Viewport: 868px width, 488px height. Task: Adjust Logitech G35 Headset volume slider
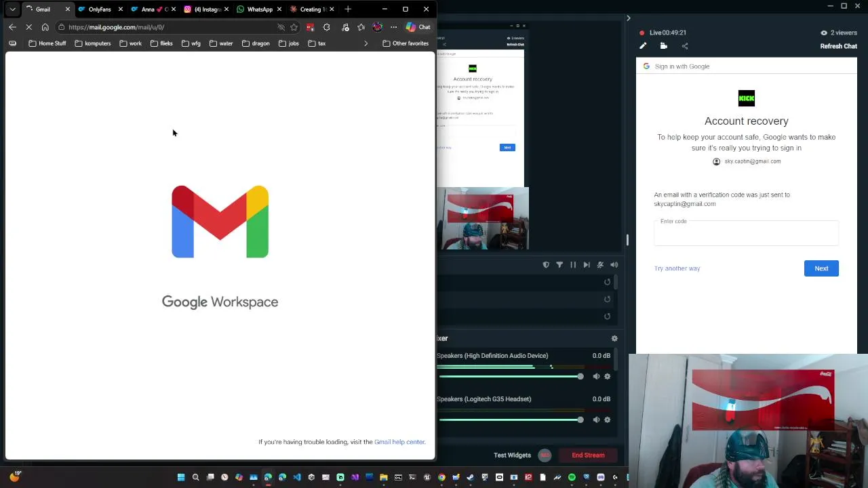click(511, 420)
